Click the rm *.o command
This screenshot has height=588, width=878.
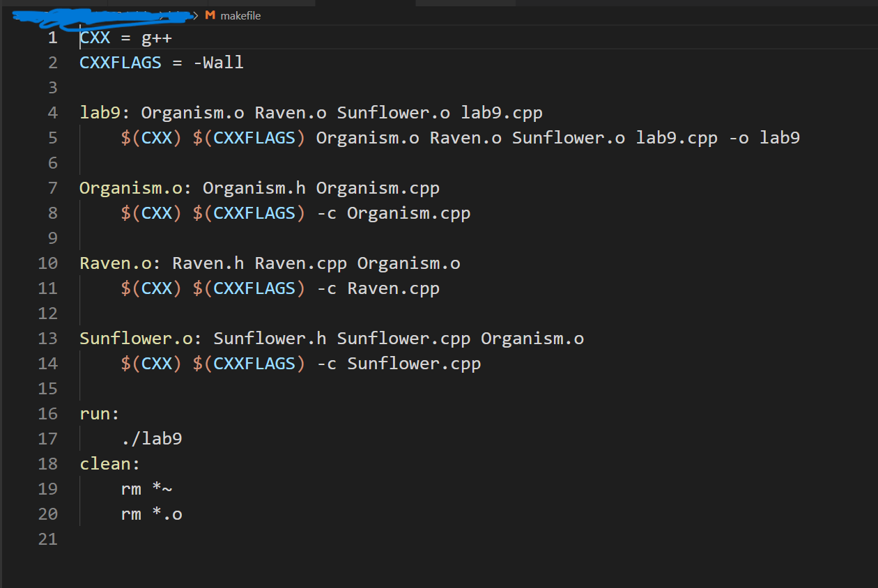(x=152, y=513)
